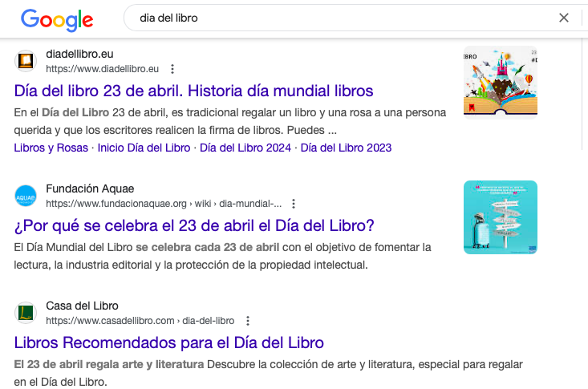Click snippet 'El 23 de abril regala arte y literatura'
This screenshot has height=389, width=588.
(268, 373)
